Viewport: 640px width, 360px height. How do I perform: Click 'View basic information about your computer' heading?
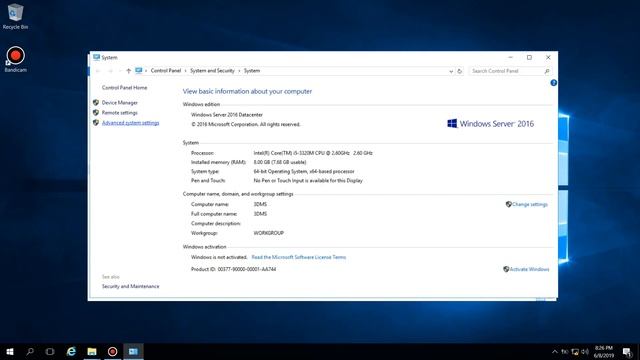(x=247, y=91)
